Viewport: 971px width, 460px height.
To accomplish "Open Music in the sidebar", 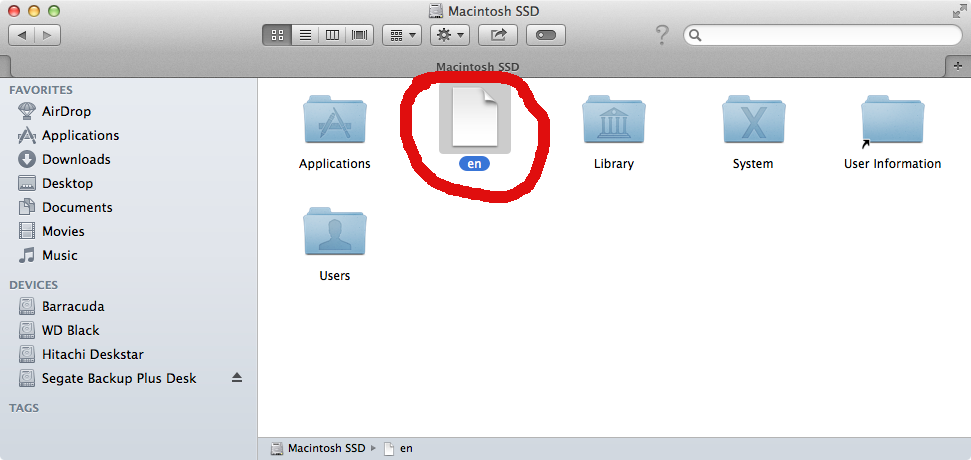I will (59, 256).
